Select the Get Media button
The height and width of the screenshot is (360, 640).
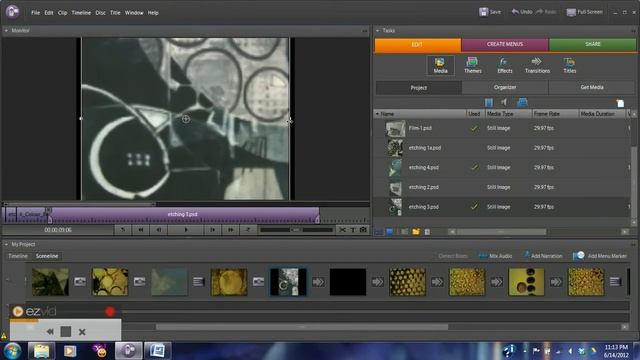[592, 87]
